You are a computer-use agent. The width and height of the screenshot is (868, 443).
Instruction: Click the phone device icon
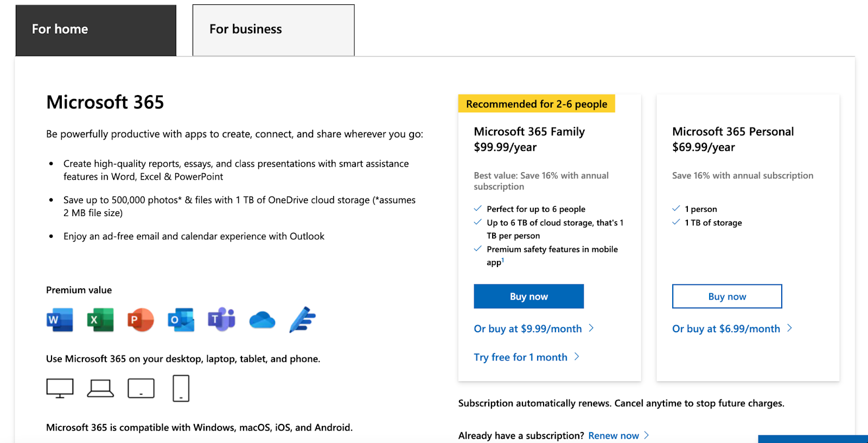[x=181, y=388]
